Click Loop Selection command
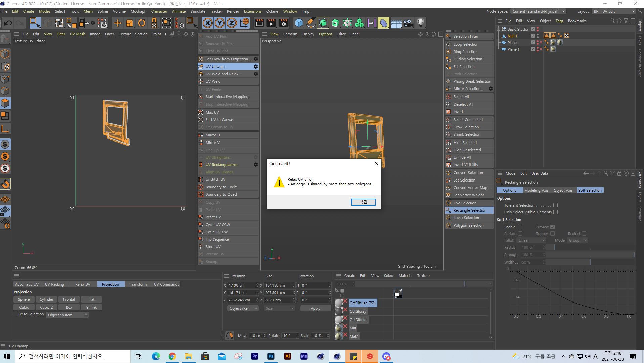 point(470,44)
